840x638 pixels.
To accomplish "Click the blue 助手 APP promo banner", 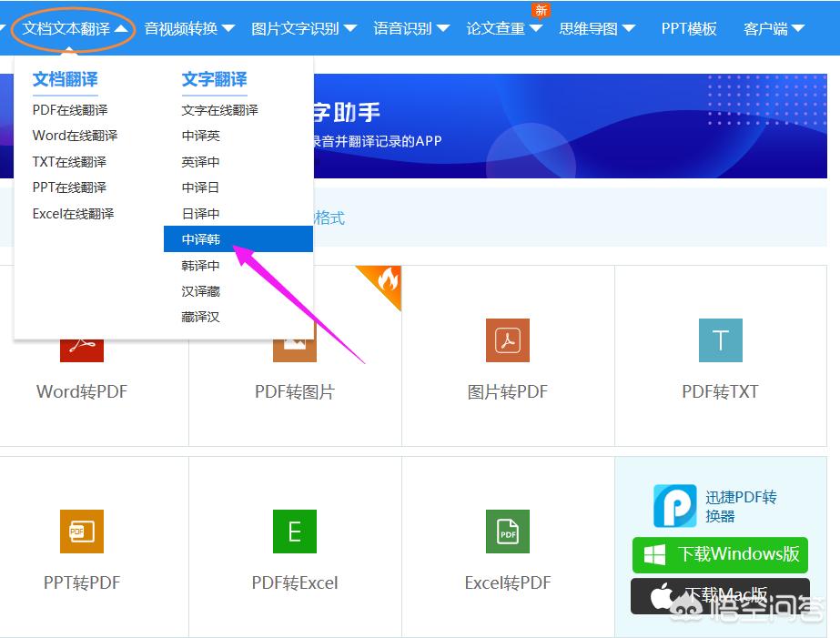I will pyautogui.click(x=570, y=126).
